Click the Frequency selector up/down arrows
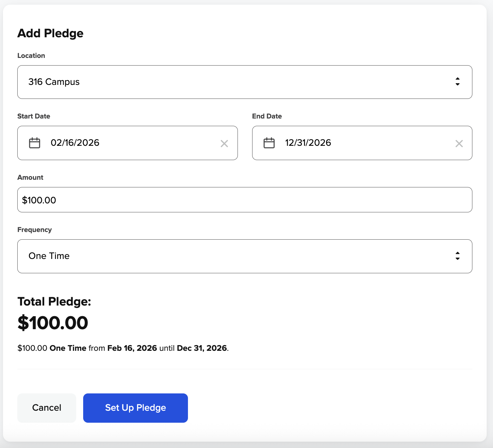493x448 pixels. (457, 256)
